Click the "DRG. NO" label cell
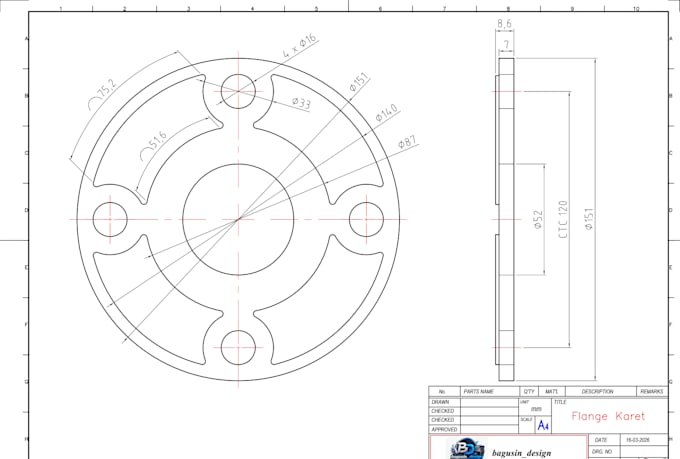 (602, 452)
